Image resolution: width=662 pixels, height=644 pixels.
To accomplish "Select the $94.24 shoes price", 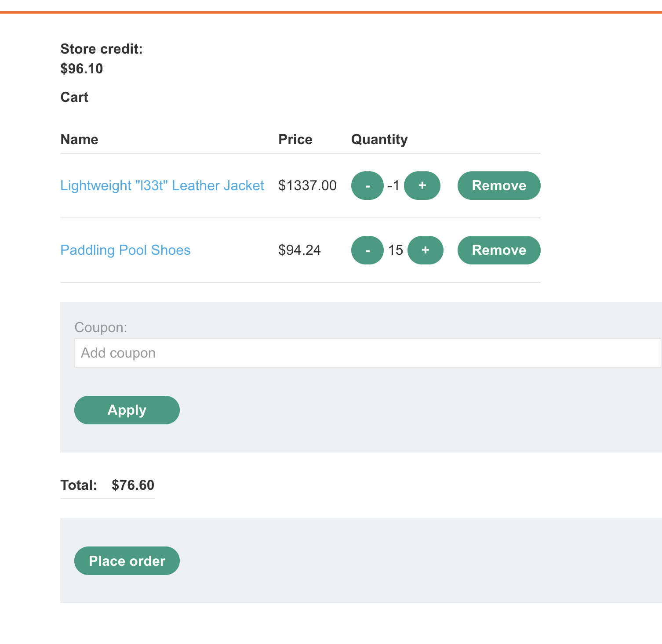I will (x=299, y=250).
